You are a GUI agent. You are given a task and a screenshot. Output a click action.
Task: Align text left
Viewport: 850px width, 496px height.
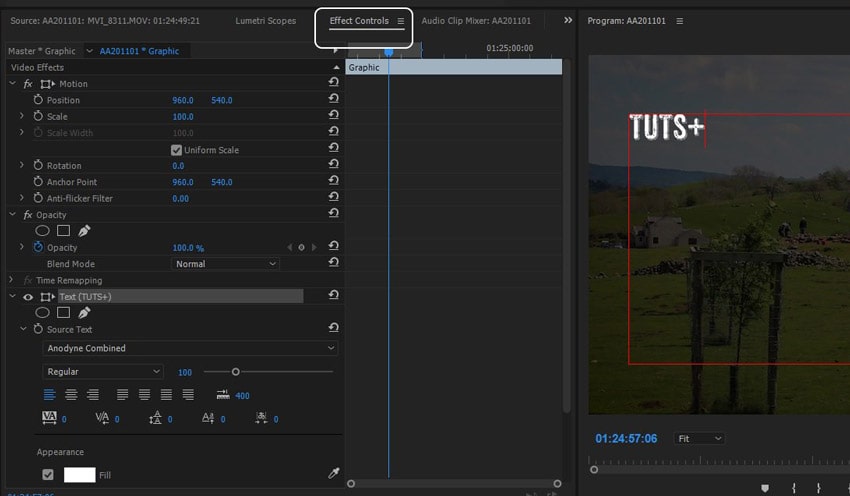click(49, 395)
